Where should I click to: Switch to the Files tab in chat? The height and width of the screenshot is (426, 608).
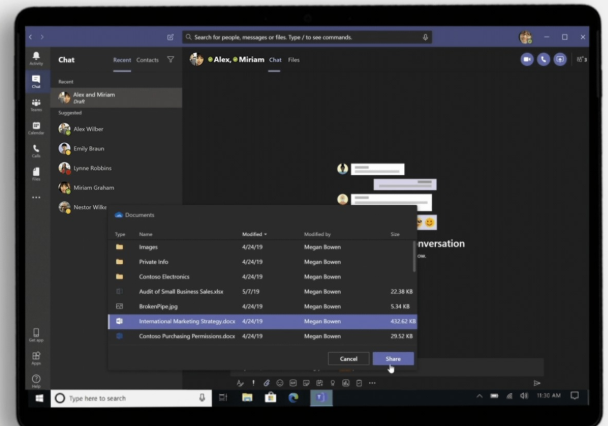294,60
